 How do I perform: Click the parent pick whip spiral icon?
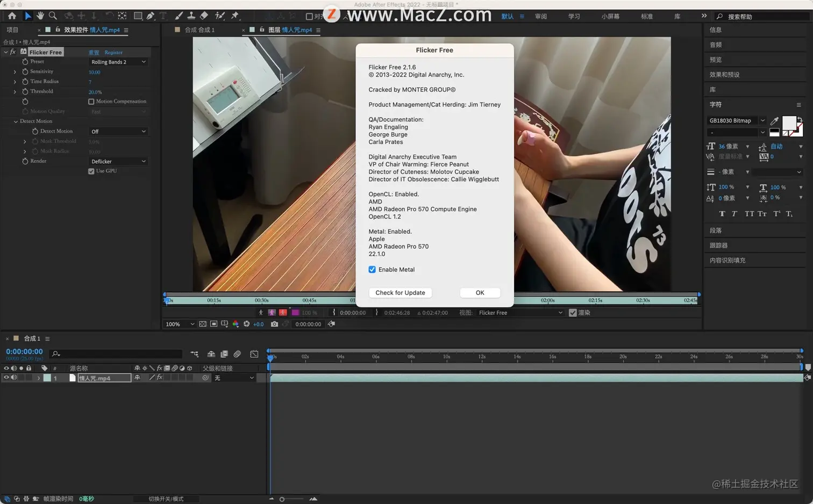point(205,378)
